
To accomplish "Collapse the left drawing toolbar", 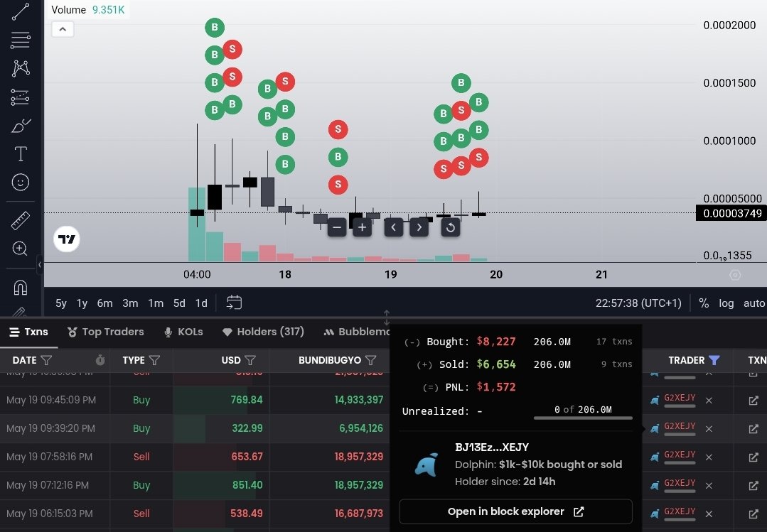I will (40, 264).
